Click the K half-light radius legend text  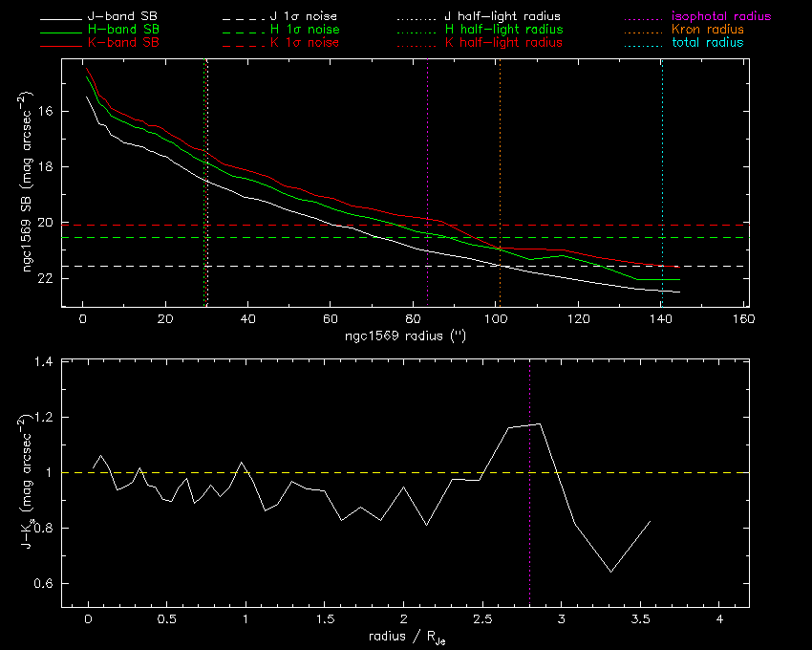(502, 43)
